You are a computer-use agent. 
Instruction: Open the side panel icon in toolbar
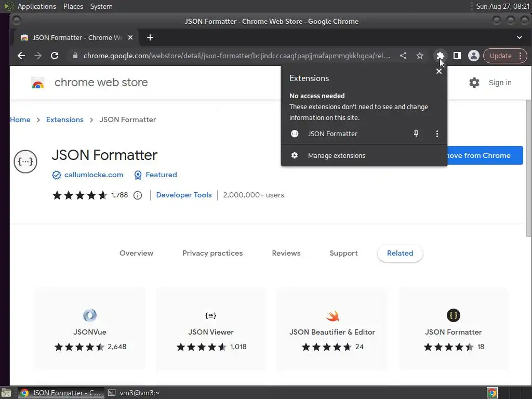click(x=457, y=56)
